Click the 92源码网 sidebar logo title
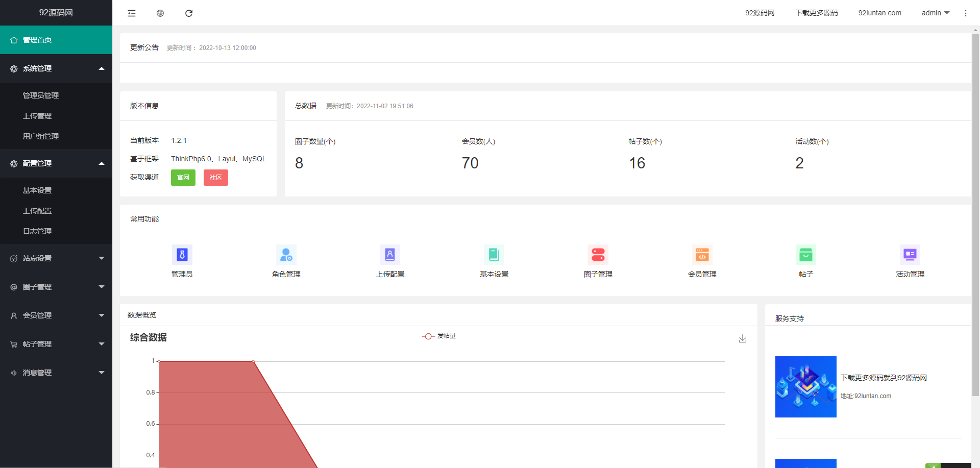This screenshot has height=468, width=980. 56,13
